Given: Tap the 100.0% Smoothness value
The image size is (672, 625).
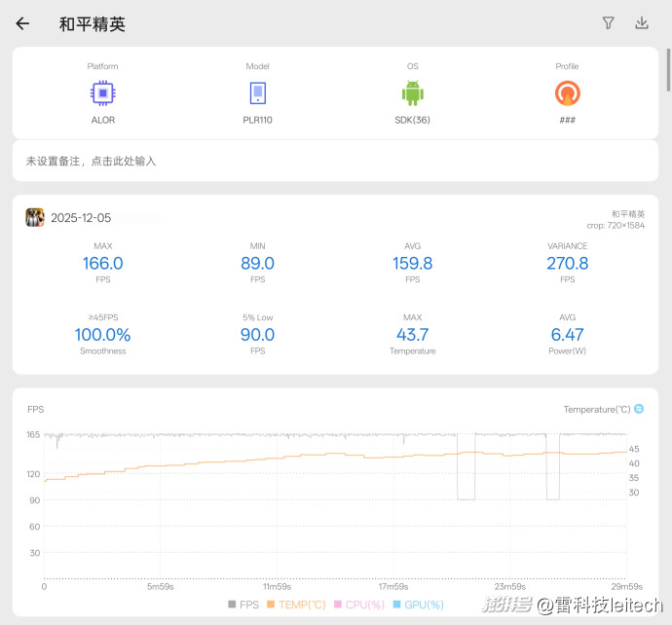Looking at the screenshot, I should coord(103,335).
